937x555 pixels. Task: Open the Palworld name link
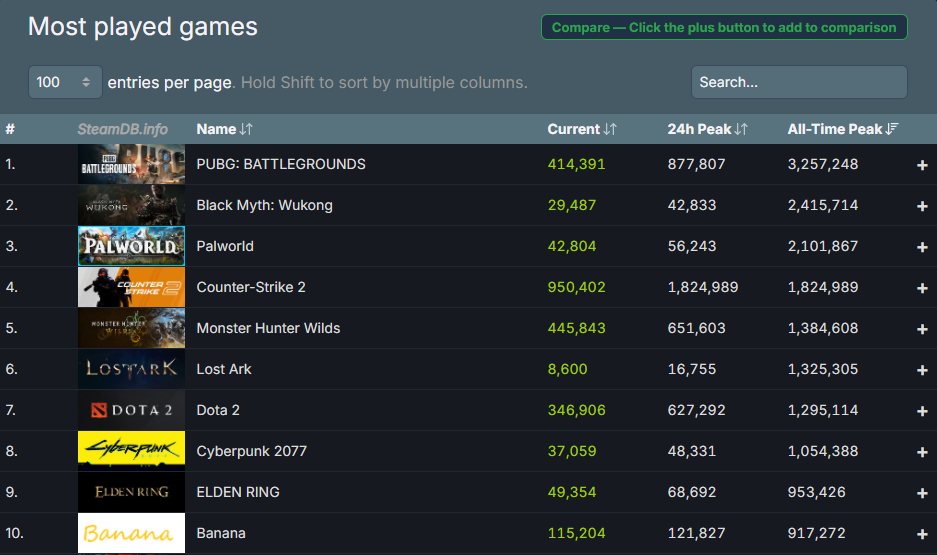[225, 246]
